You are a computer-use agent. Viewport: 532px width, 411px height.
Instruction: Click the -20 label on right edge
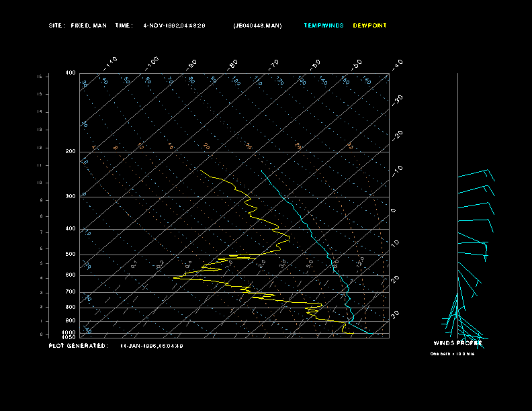[x=397, y=136]
